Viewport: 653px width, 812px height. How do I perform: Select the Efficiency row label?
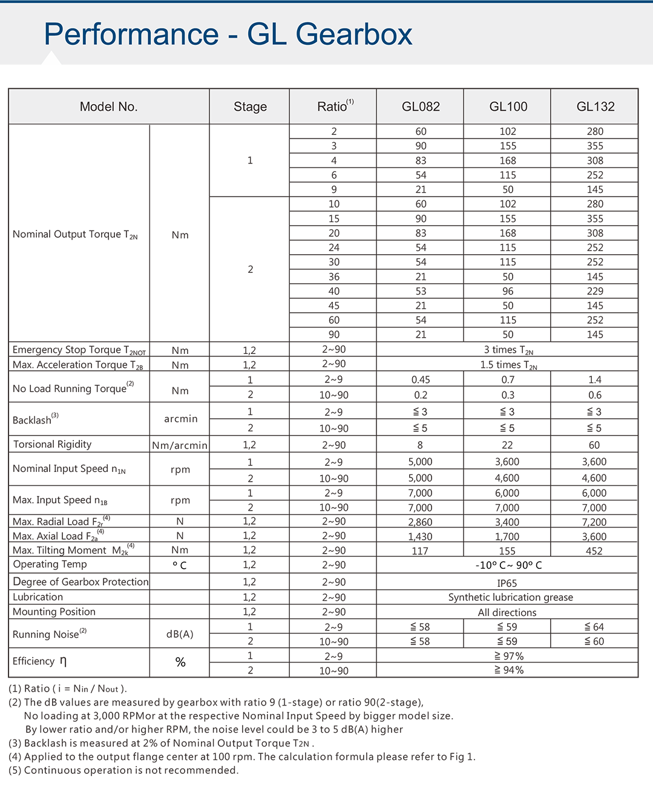pos(38,661)
